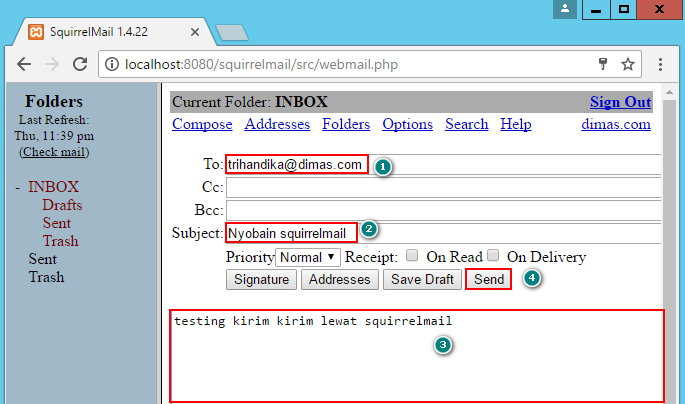Viewport: 685px width, 404px height.
Task: Click the Signature button
Action: click(261, 280)
